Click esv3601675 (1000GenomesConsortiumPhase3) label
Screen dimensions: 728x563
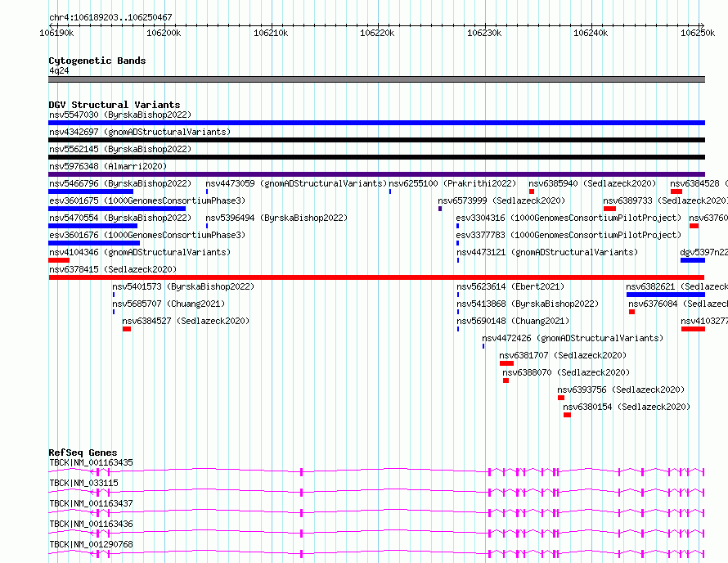tap(147, 200)
